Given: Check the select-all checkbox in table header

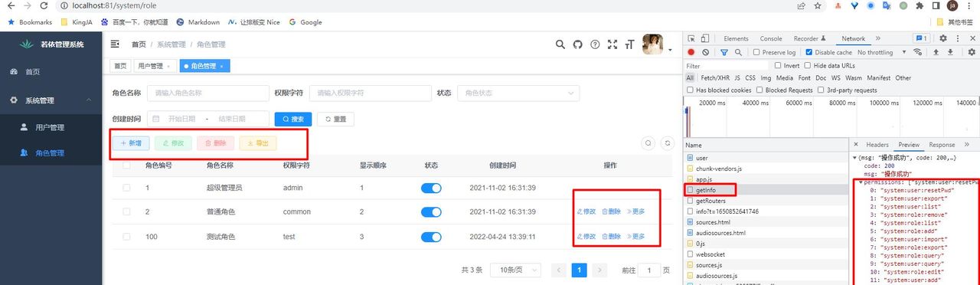Looking at the screenshot, I should (126, 165).
